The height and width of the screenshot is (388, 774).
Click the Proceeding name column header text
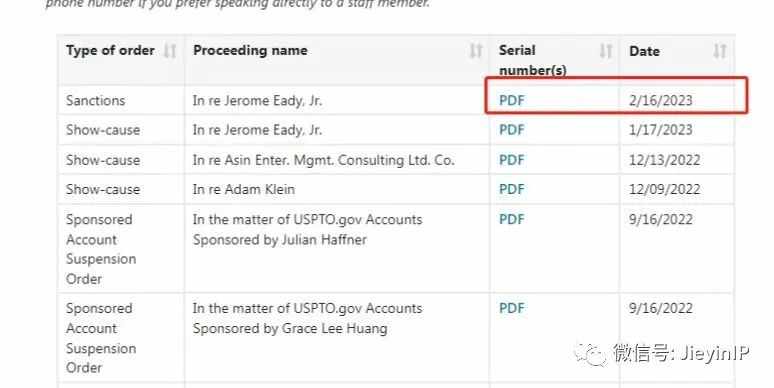pyautogui.click(x=250, y=50)
